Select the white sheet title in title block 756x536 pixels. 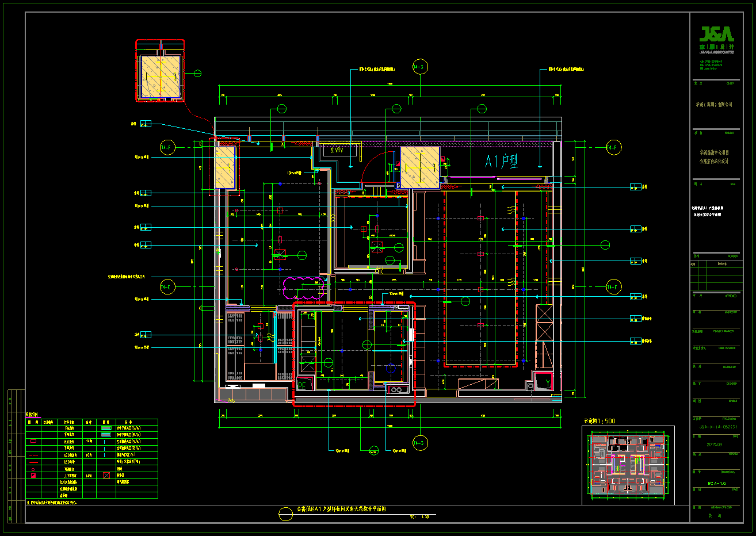coord(707,211)
